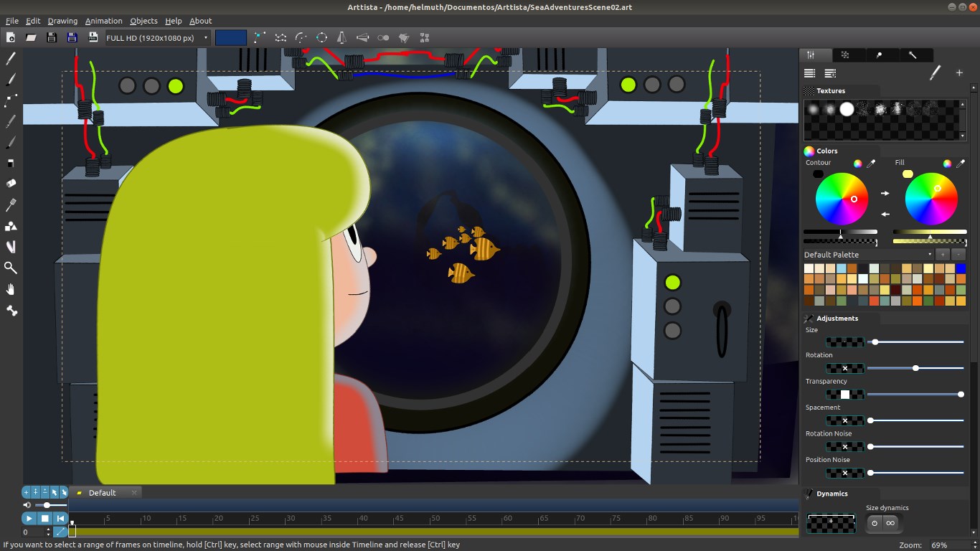Viewport: 980px width, 551px height.
Task: Open the Default Palette dropdown
Action: click(x=930, y=255)
